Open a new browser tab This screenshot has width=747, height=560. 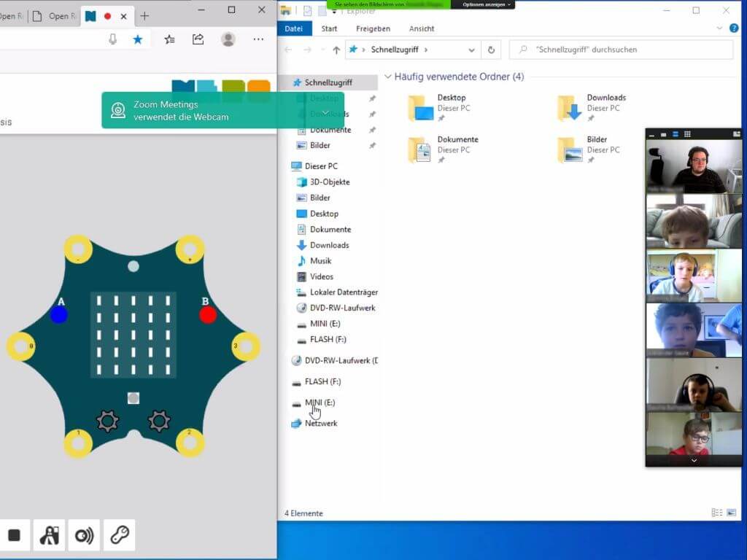point(144,16)
